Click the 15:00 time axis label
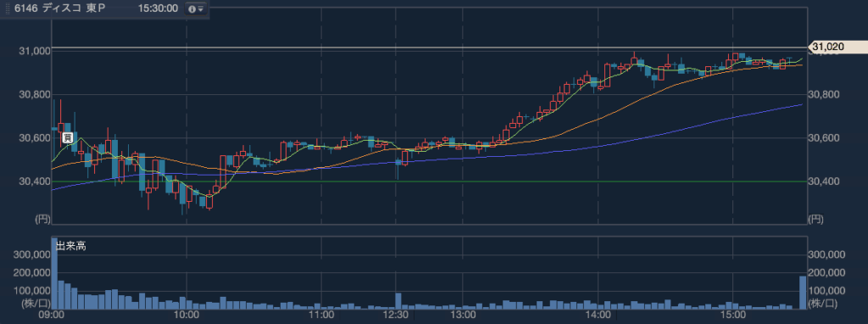868x324 pixels. pyautogui.click(x=733, y=316)
